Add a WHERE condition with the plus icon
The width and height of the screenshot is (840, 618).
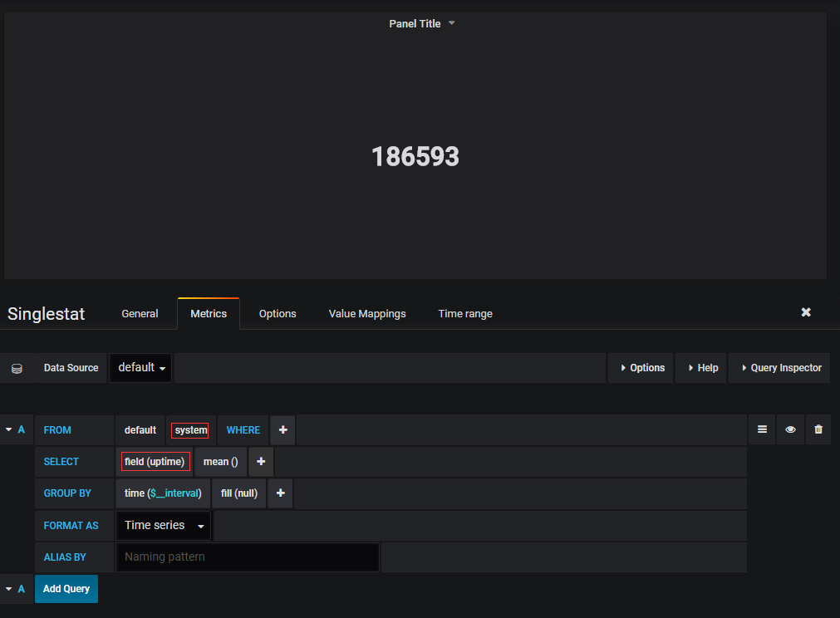pos(282,429)
